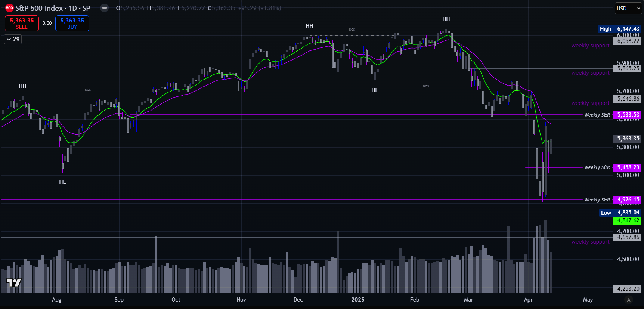644x309 pixels.
Task: Click the Aug label on time axis
Action: (x=56, y=300)
